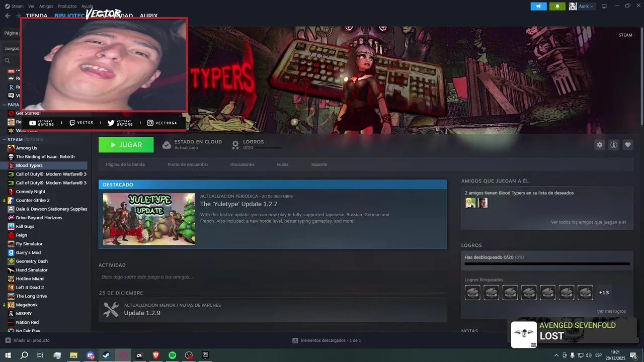
Task: Open The 'Yuletype' Update 1.2.7 article
Action: (x=238, y=204)
